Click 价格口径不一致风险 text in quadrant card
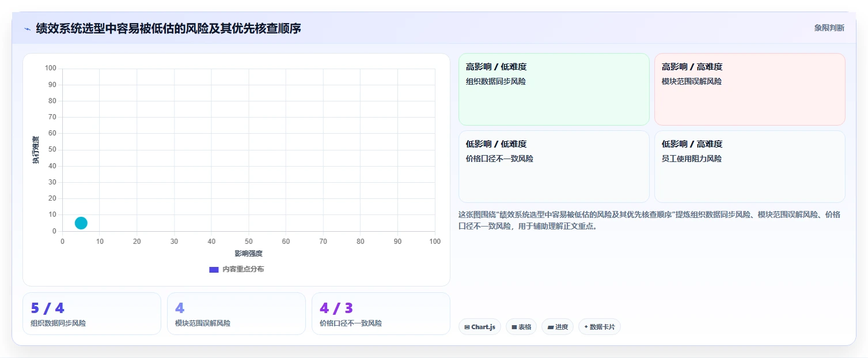Screen dimensions: 868x358 click(499, 159)
